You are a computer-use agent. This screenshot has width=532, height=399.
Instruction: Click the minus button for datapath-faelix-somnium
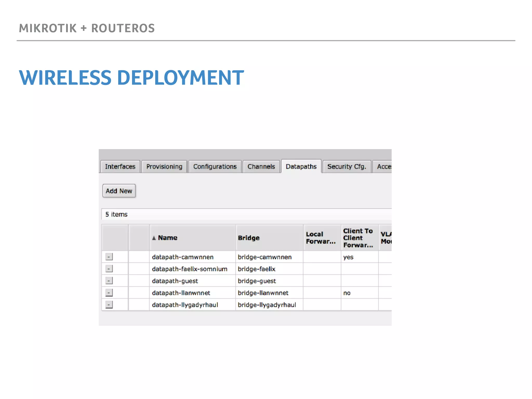coord(109,269)
